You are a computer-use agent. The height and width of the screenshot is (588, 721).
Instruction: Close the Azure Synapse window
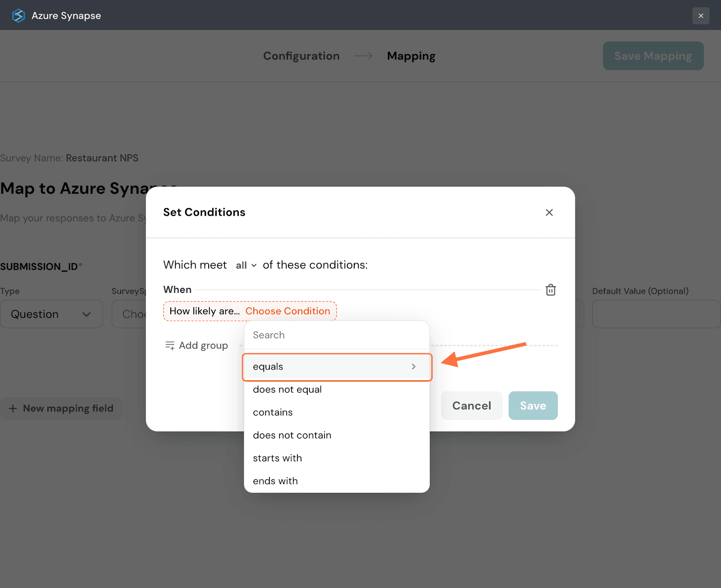click(x=700, y=16)
